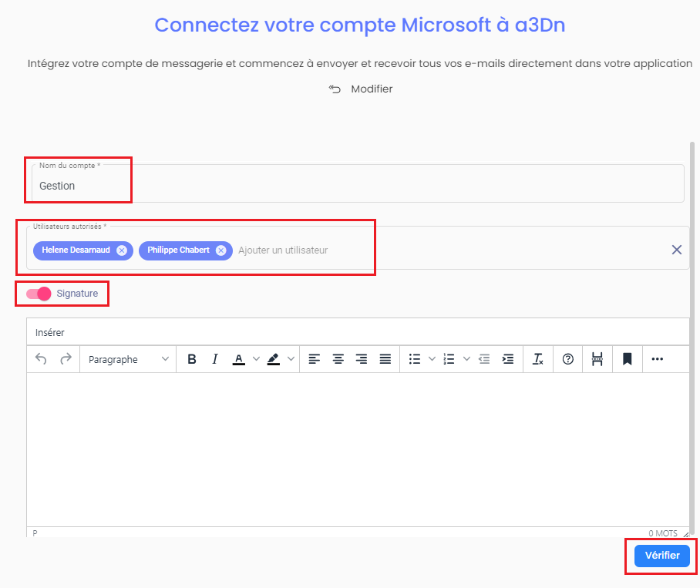Center align the text
Image resolution: width=700 pixels, height=588 pixels.
pyautogui.click(x=338, y=359)
